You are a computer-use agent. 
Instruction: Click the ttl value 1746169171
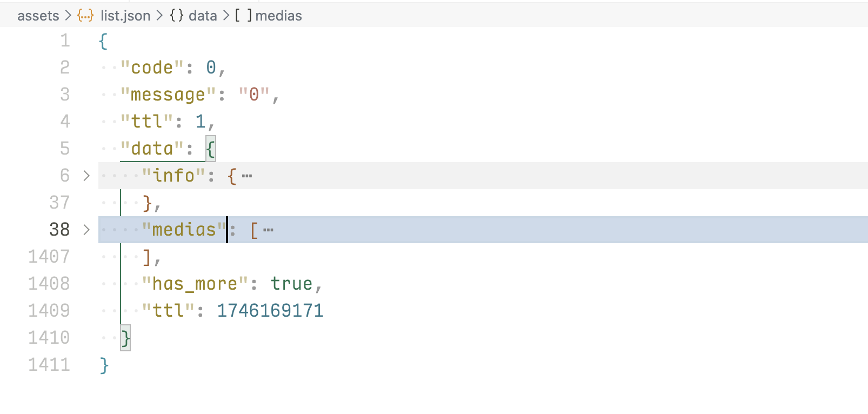click(x=270, y=311)
